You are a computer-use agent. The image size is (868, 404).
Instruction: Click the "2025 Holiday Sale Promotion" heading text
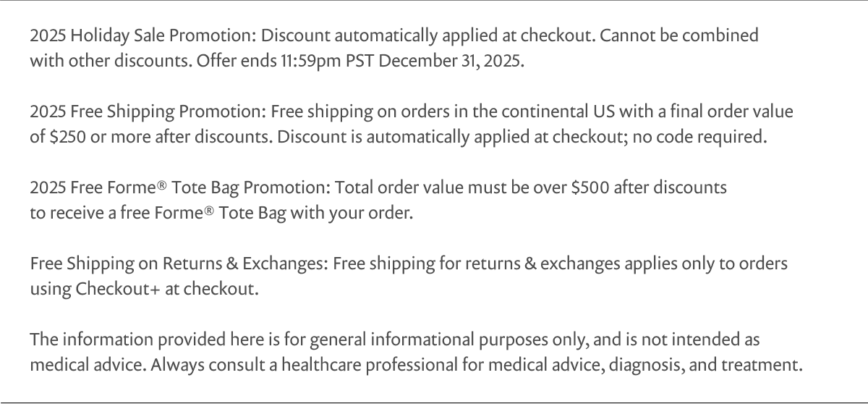coord(142,35)
